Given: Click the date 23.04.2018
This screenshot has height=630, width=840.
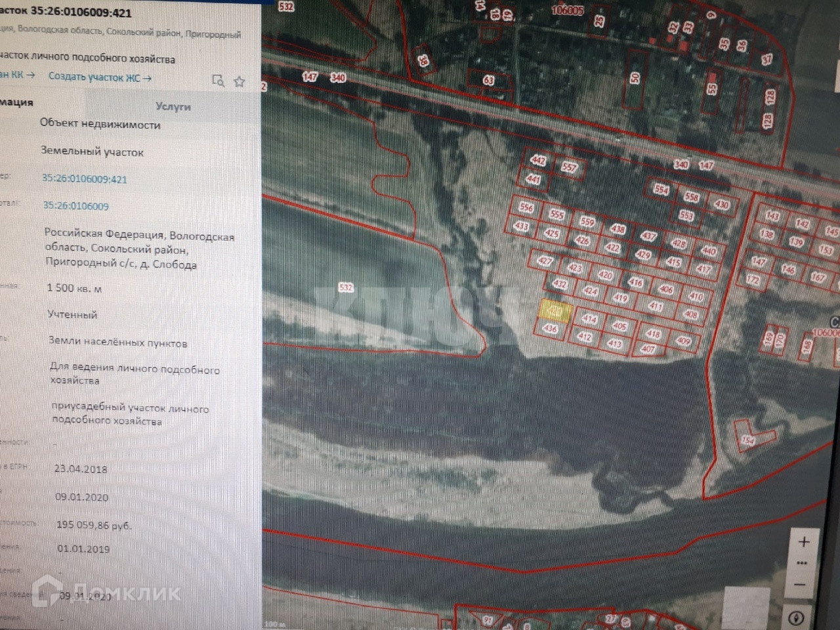Looking at the screenshot, I should (x=81, y=469).
